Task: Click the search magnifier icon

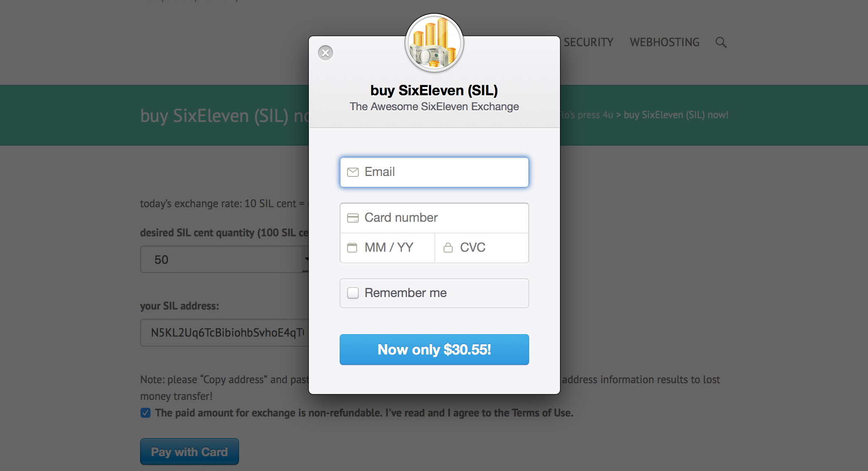Action: [721, 42]
